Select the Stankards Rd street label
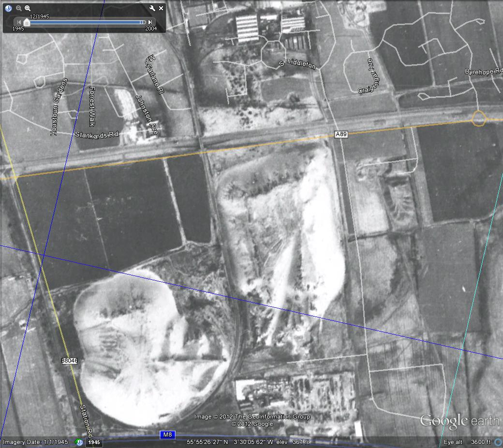The image size is (503, 448). (x=97, y=134)
